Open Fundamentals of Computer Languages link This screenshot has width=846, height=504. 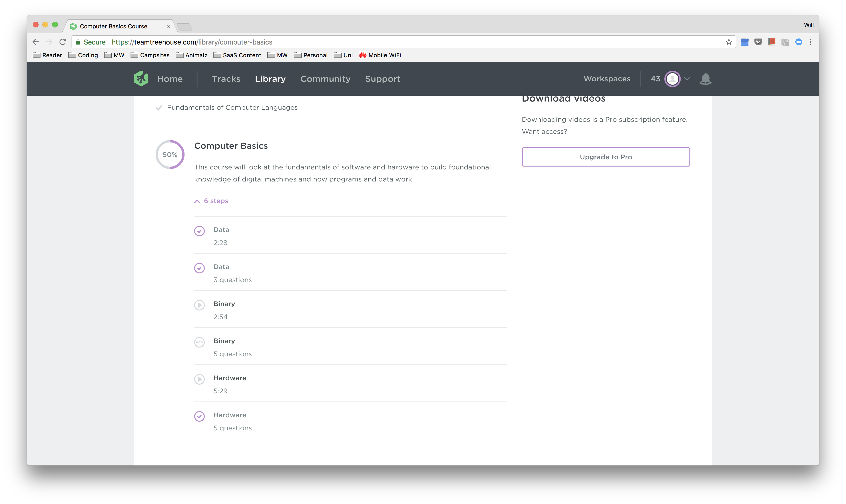pyautogui.click(x=232, y=108)
